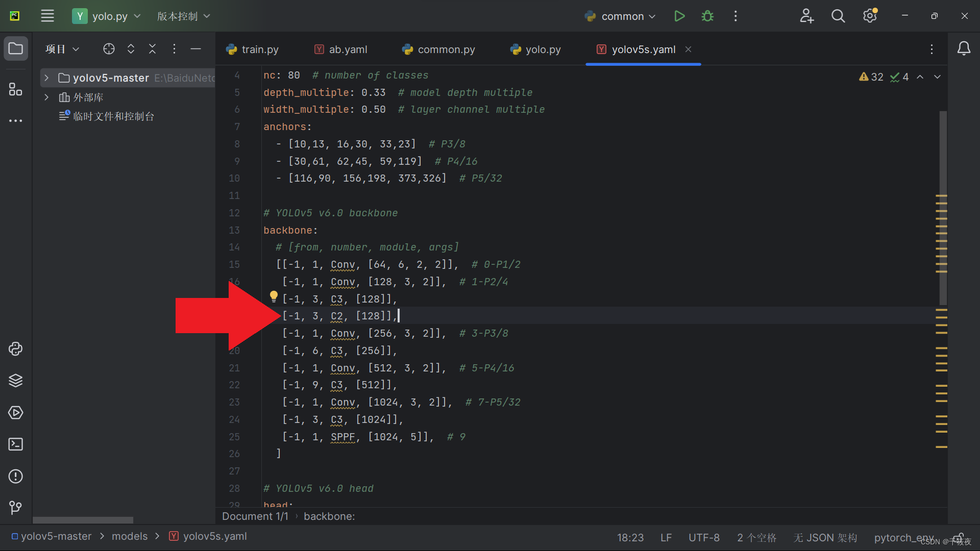
Task: Expand the 外部库 external libraries node
Action: click(x=46, y=97)
